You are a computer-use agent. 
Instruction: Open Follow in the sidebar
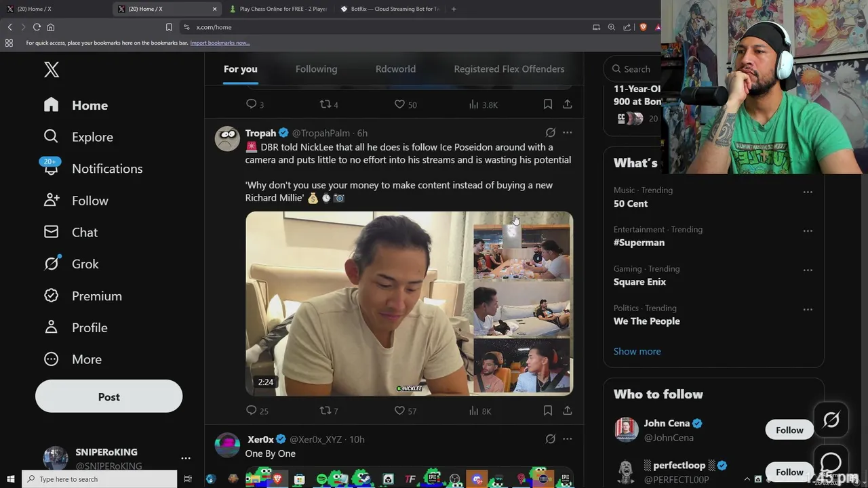click(76, 201)
